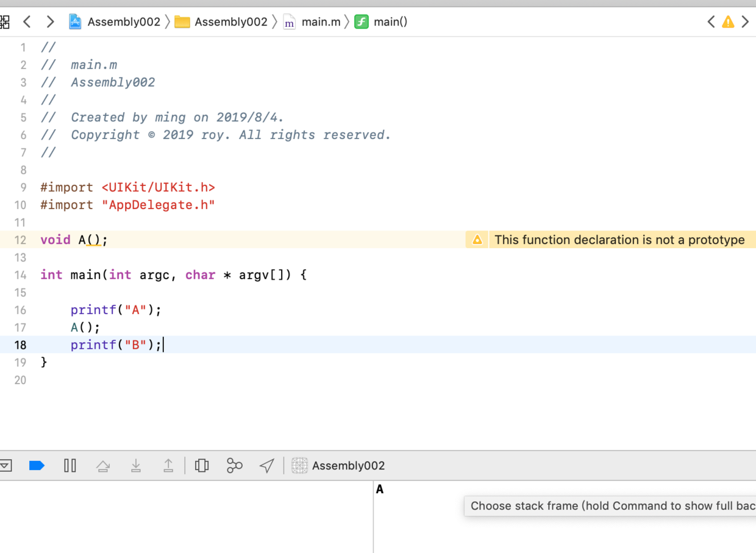This screenshot has width=756, height=553.
Task: Click the 'int main(int argc, char * argv[])' line
Action: pos(174,275)
